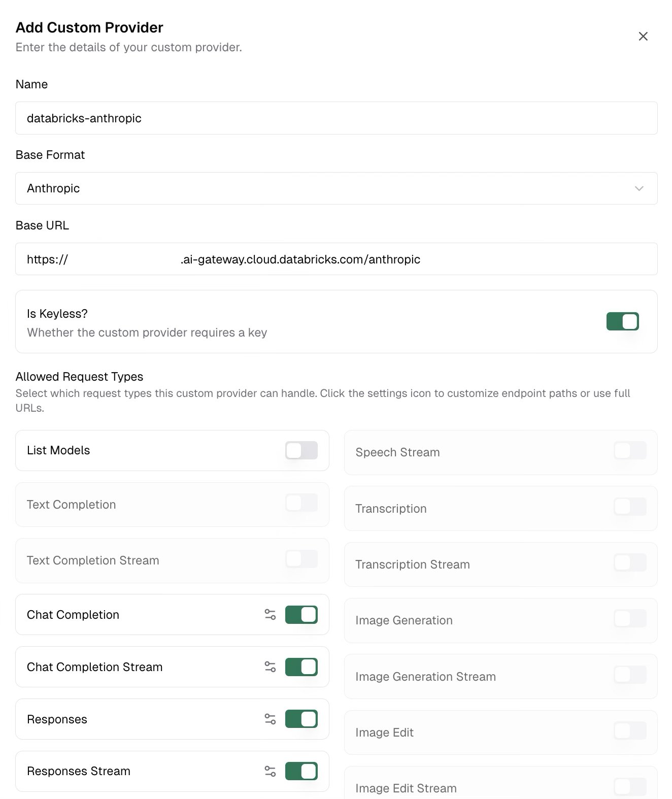Open the Base Format dropdown showing Anthropic

click(337, 188)
